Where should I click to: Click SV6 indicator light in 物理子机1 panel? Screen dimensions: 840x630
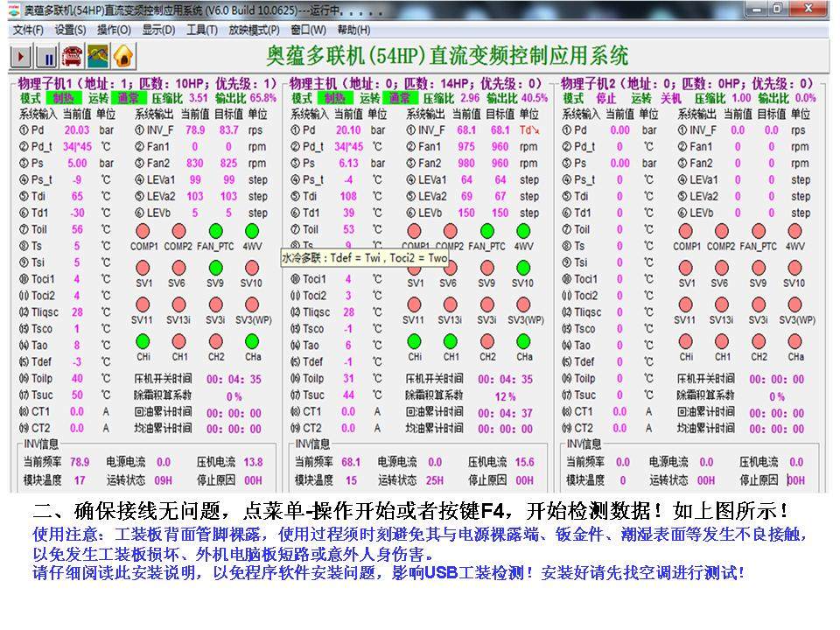(178, 268)
